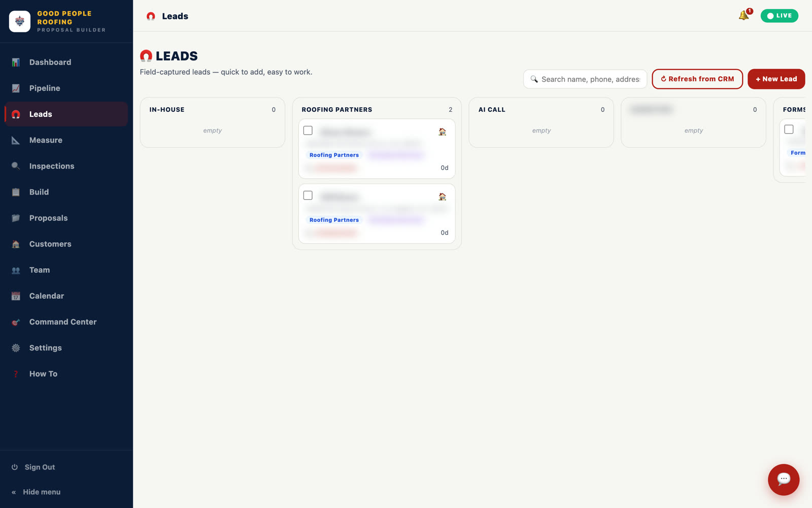Viewport: 812px width, 508px height.
Task: Tick checkbox on second Roofing Partners lead
Action: pyautogui.click(x=308, y=196)
